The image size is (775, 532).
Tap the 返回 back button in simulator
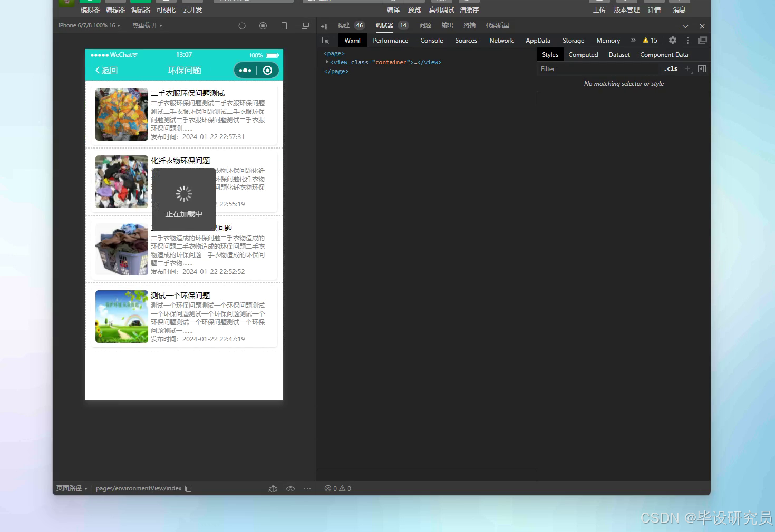click(x=106, y=70)
